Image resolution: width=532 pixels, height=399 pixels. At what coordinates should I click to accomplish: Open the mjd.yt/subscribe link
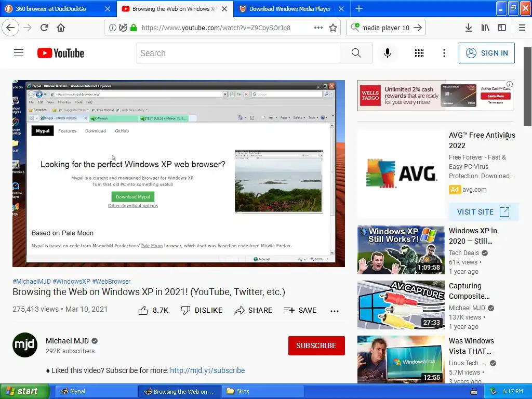pyautogui.click(x=207, y=370)
